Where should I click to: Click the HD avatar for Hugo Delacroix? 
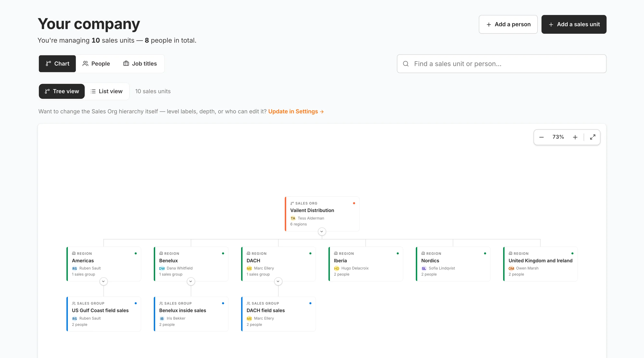point(337,268)
